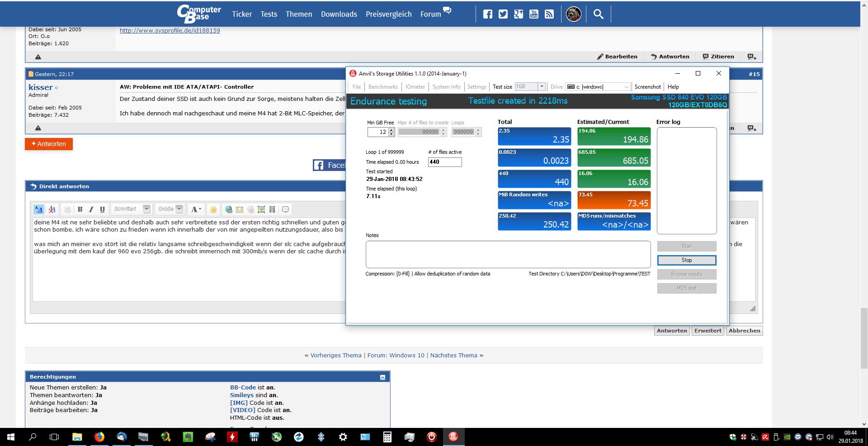Open the taskbar Settings gear icon
868x446 pixels.
click(343, 437)
